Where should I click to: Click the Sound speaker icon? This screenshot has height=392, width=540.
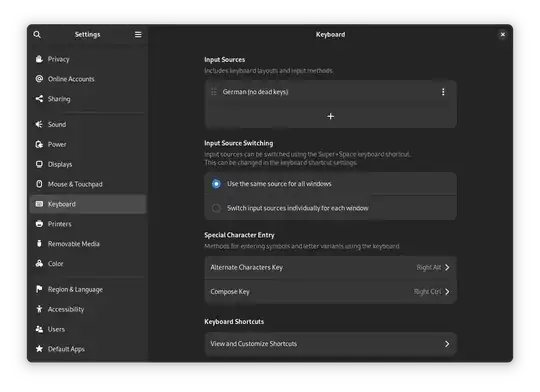pyautogui.click(x=39, y=124)
